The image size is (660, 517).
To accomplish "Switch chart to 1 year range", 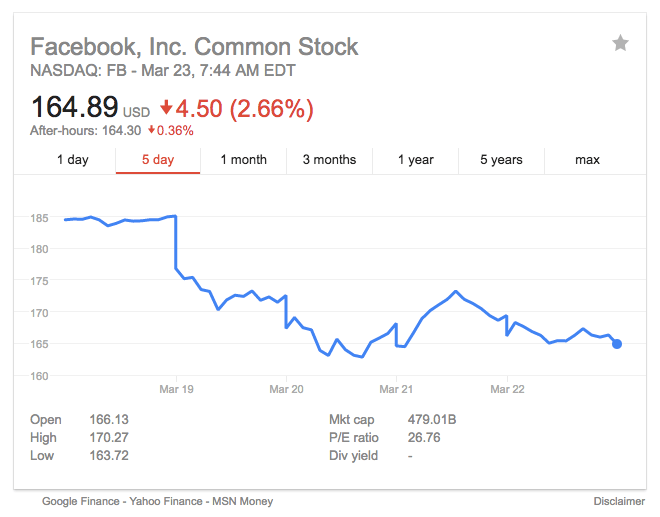I will click(x=415, y=160).
